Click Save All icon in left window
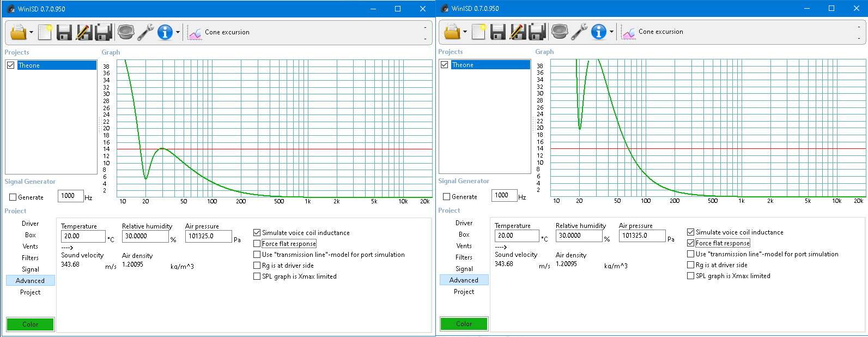The image size is (868, 337). click(104, 32)
